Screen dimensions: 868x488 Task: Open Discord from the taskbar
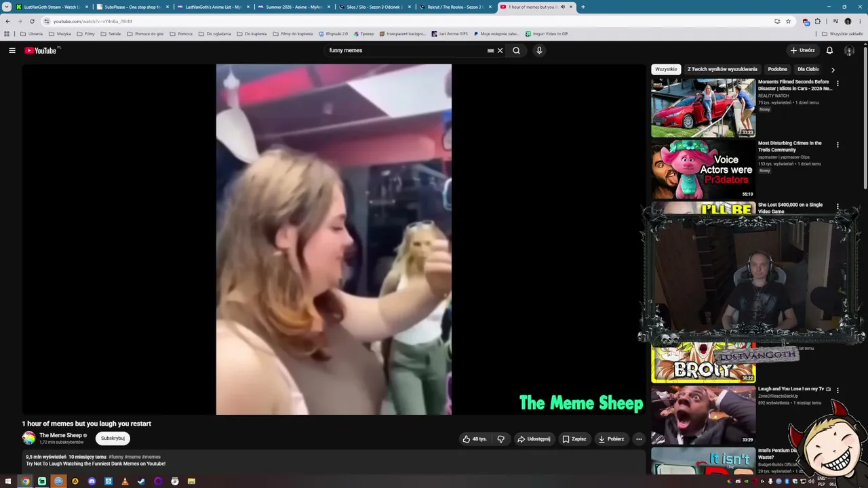pyautogui.click(x=92, y=481)
